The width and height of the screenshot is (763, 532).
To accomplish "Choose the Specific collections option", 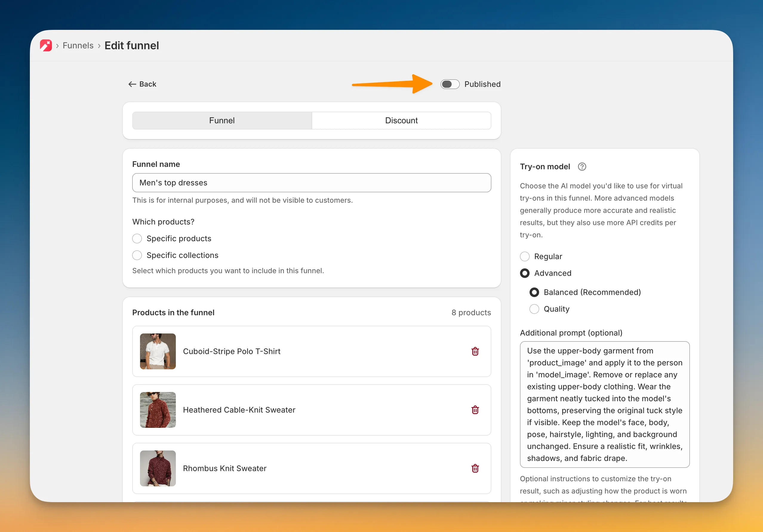I will pyautogui.click(x=137, y=255).
